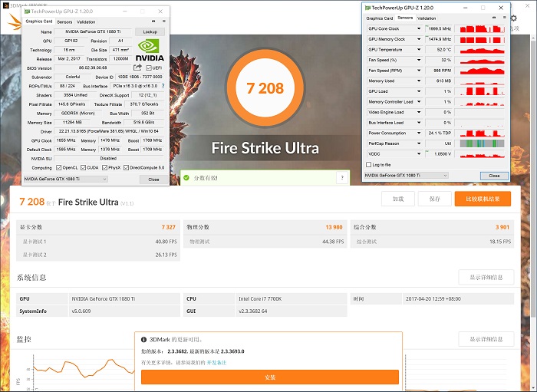
Task: Switch to Graphics Card tab in Sensors window
Action: pos(380,18)
